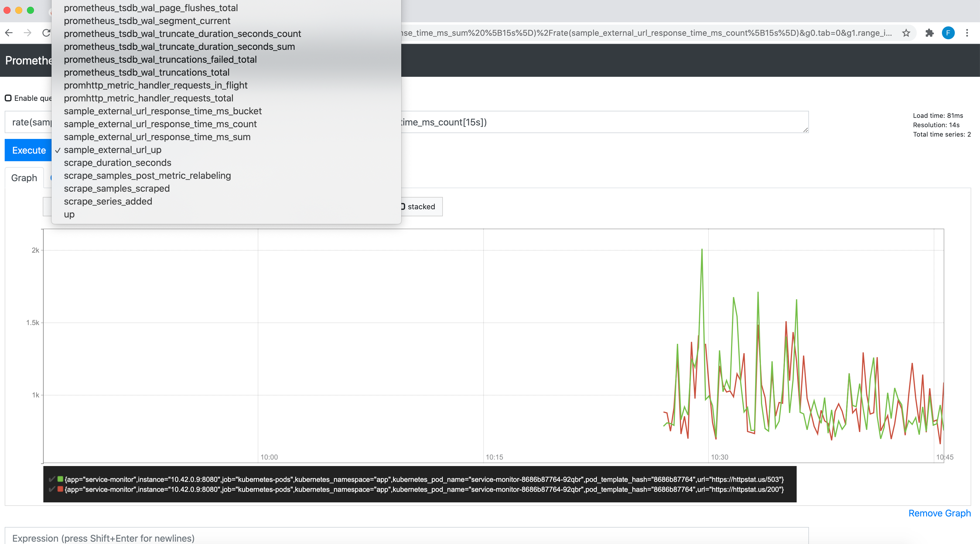Toggle red httpstat.us/200 series checkmark
Image resolution: width=980 pixels, height=544 pixels.
[52, 489]
